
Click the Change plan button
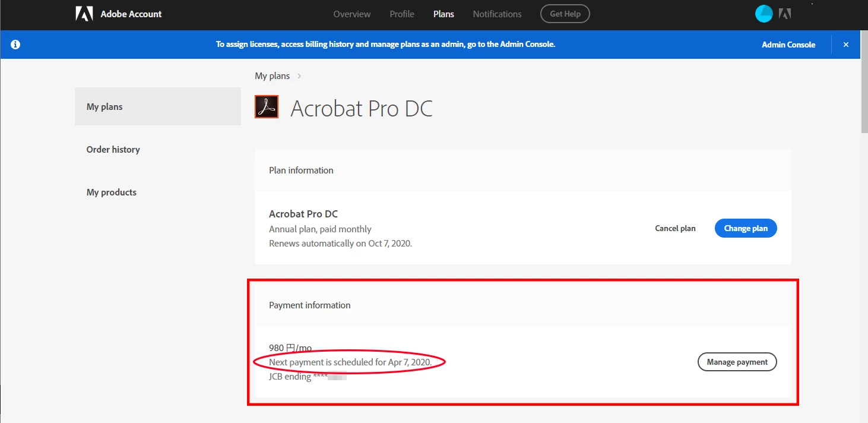746,228
